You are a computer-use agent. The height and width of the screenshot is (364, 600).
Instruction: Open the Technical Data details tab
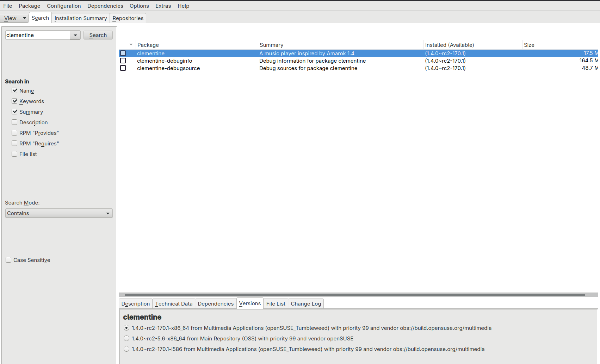[x=174, y=304]
